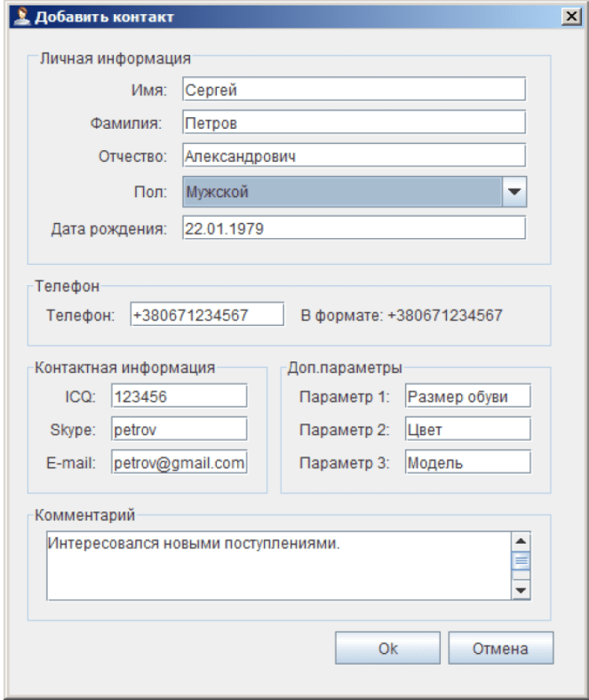Click the Параметр 1 field
Viewport: 589px width, 700px height.
click(x=468, y=397)
